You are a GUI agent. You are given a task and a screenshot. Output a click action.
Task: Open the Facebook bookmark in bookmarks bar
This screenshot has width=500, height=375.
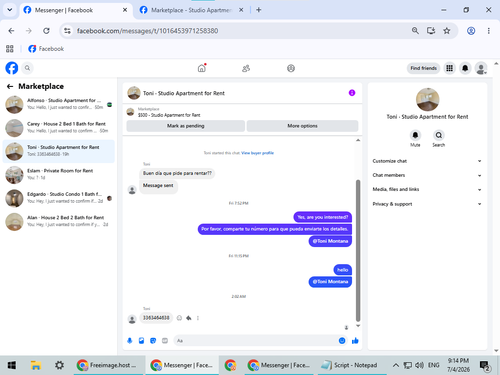(46, 49)
